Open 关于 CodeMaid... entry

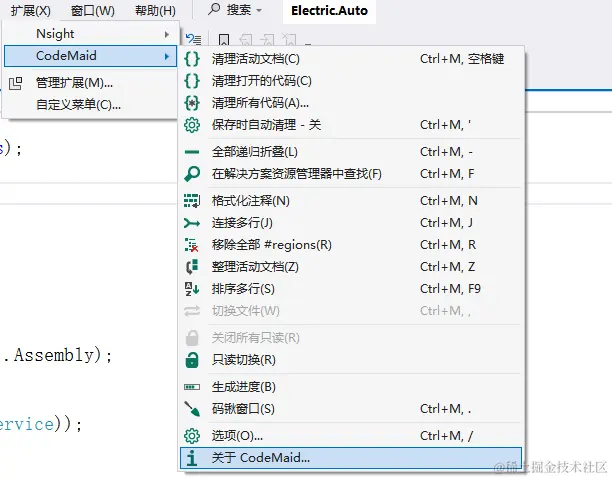[351, 458]
